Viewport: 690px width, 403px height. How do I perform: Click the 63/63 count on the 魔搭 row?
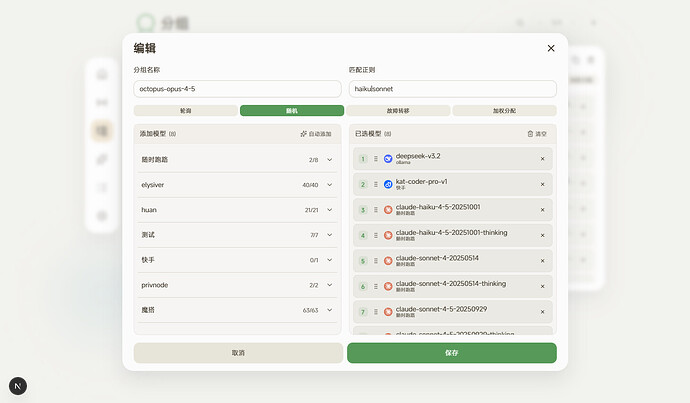point(310,310)
